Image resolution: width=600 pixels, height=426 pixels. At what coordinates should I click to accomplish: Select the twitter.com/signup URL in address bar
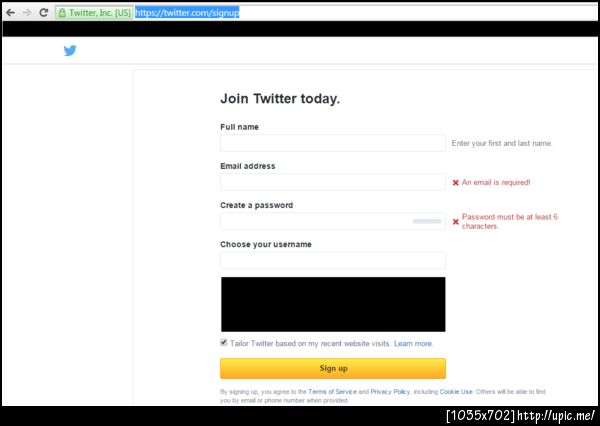point(187,13)
